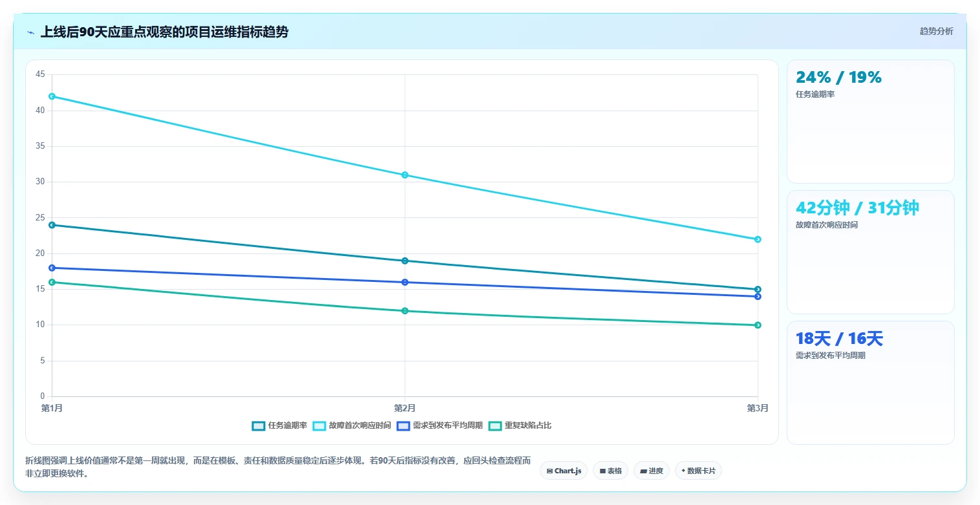Click the 任务逾期率 data point at 第1月

(52, 225)
